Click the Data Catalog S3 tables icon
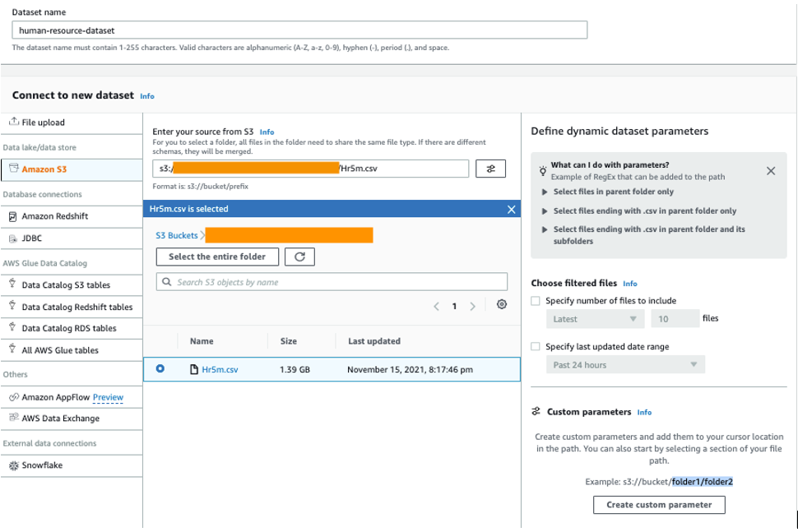This screenshot has width=798, height=532. pos(12,284)
